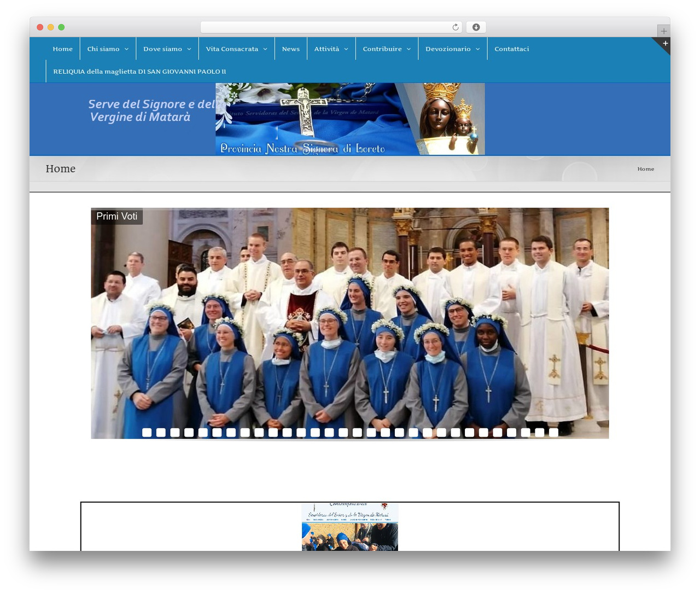The height and width of the screenshot is (593, 700).
Task: Go to Home in the navigation menu
Action: [63, 49]
